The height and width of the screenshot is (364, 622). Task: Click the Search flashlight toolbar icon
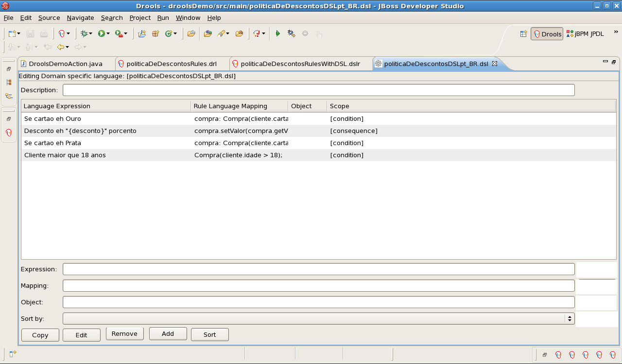pyautogui.click(x=221, y=33)
